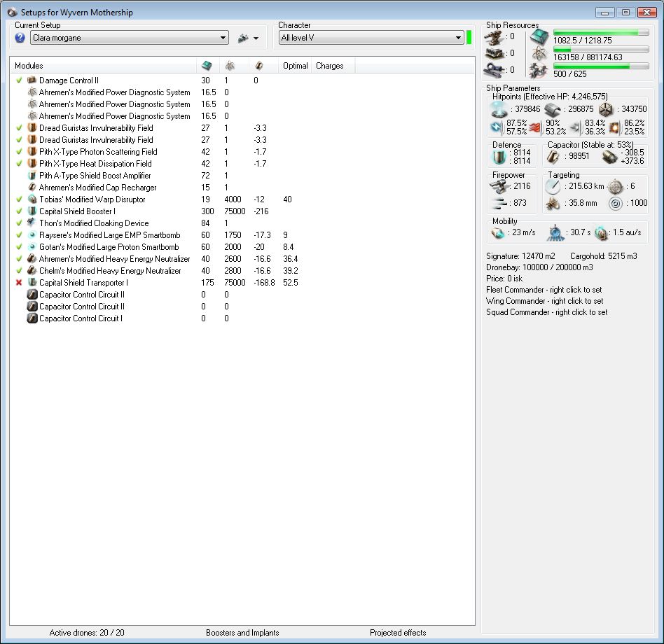Click the CPU resource icon in Ship Resources
The image size is (664, 644).
(539, 37)
